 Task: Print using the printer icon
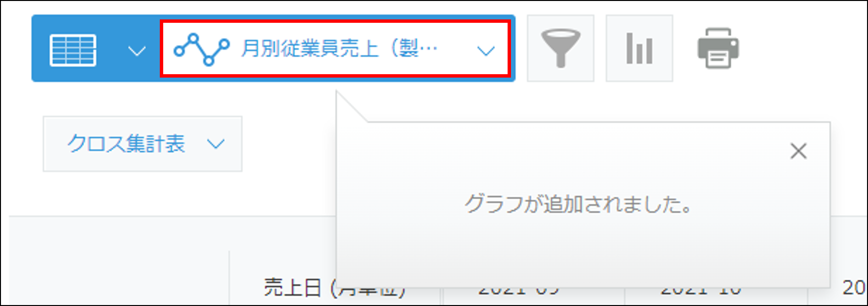click(x=718, y=48)
